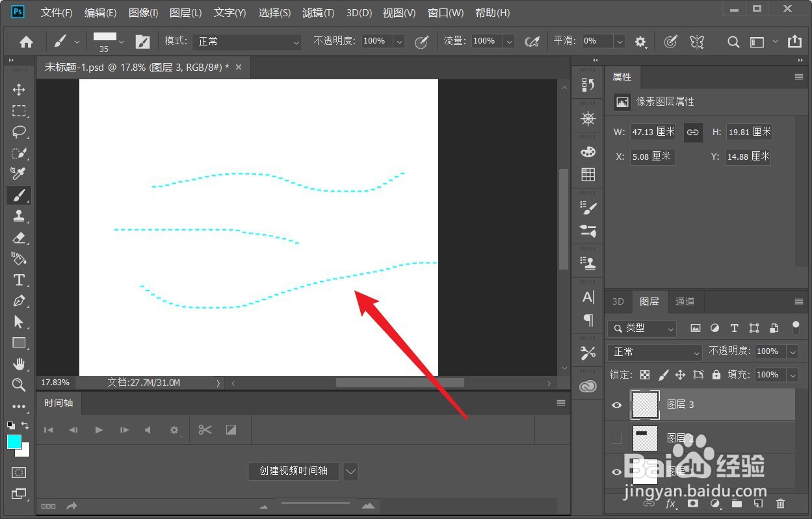Select the Hand tool
Viewport: 812px width, 519px height.
[x=19, y=364]
